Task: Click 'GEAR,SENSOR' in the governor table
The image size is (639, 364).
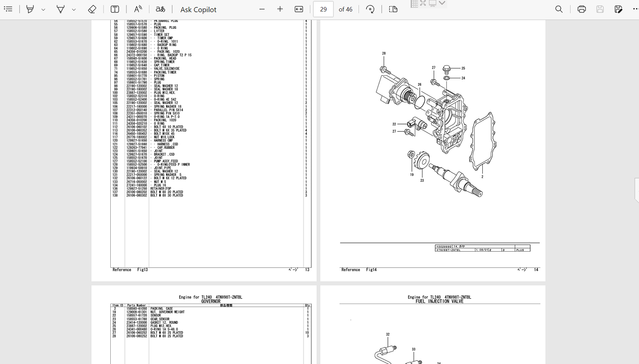Action: click(160, 319)
